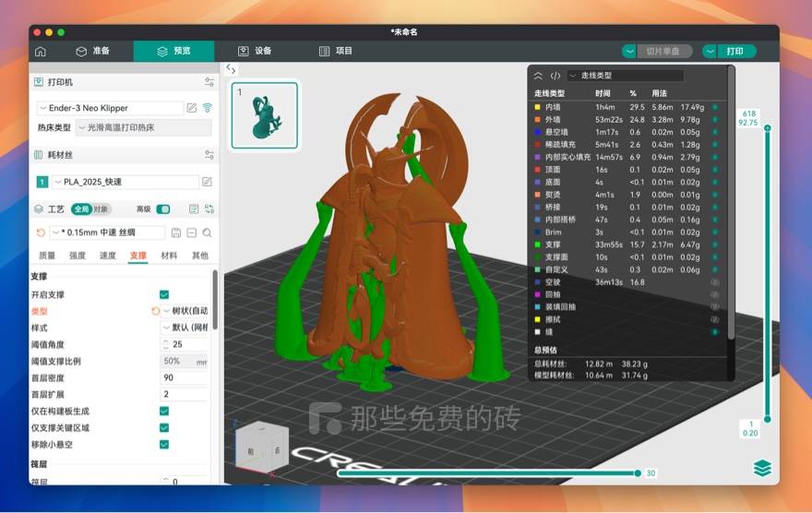Collapse the line type legend panel
The image size is (812, 513).
click(538, 76)
